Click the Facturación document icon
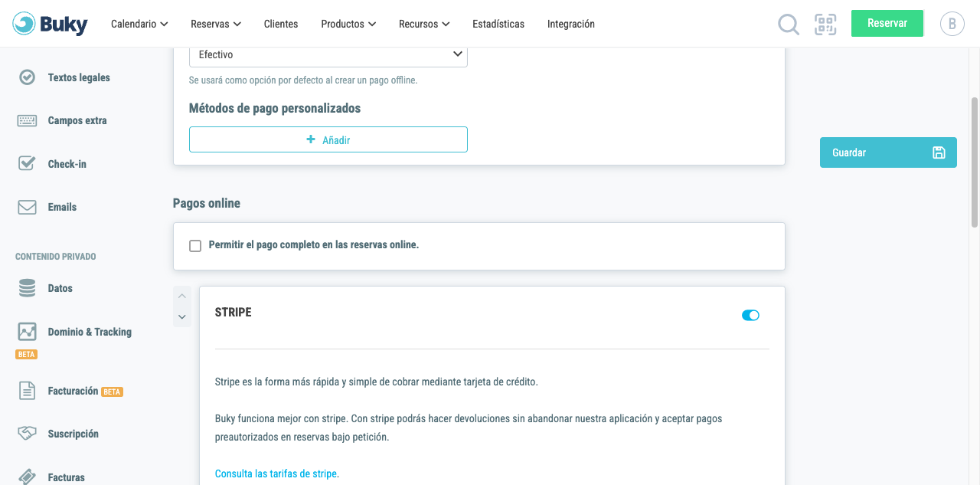Image resolution: width=980 pixels, height=485 pixels. (x=27, y=391)
